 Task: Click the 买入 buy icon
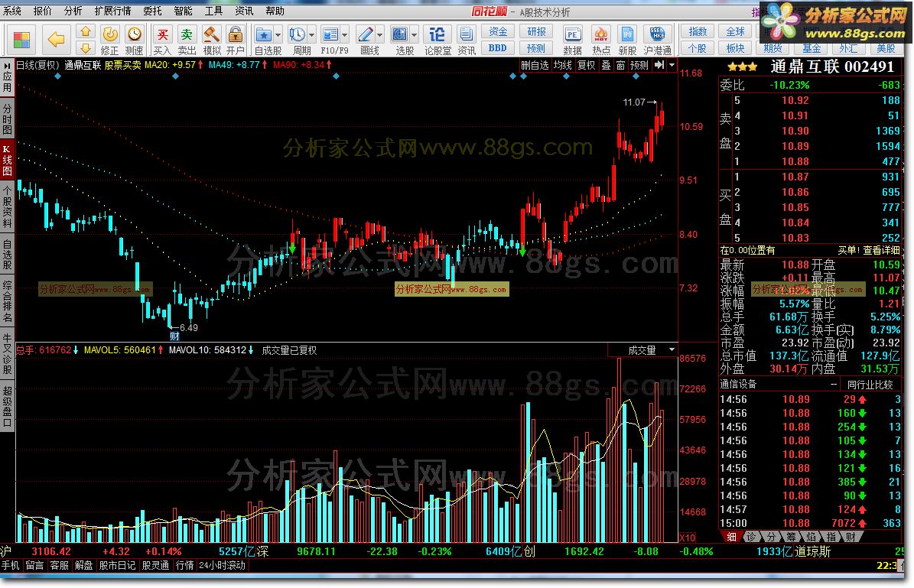pos(162,41)
